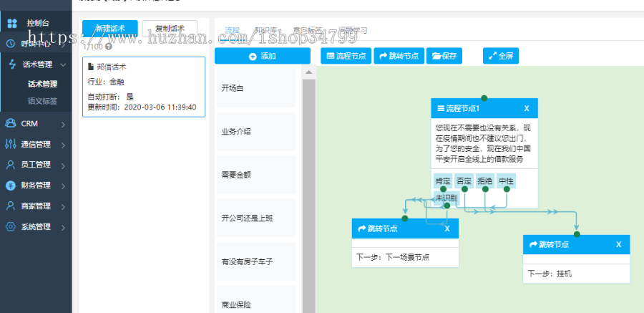Switch to the 意向标签 tab

tap(307, 30)
